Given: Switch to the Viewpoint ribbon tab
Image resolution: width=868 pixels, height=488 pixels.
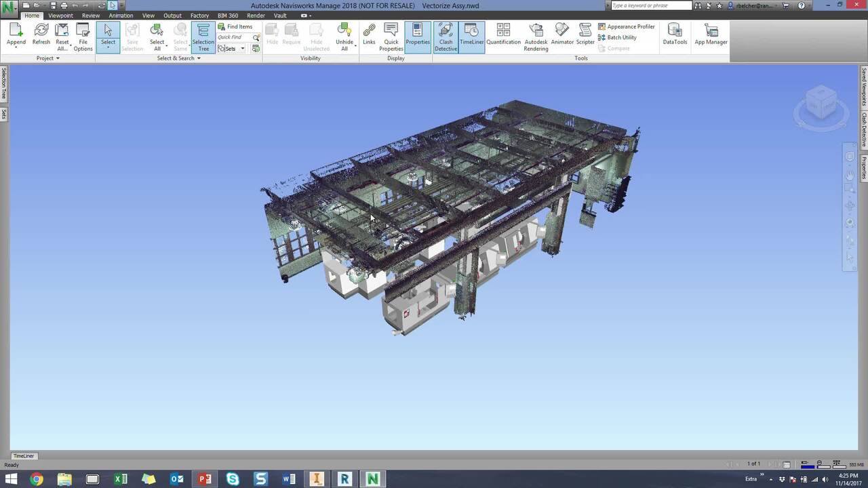Looking at the screenshot, I should pos(60,16).
